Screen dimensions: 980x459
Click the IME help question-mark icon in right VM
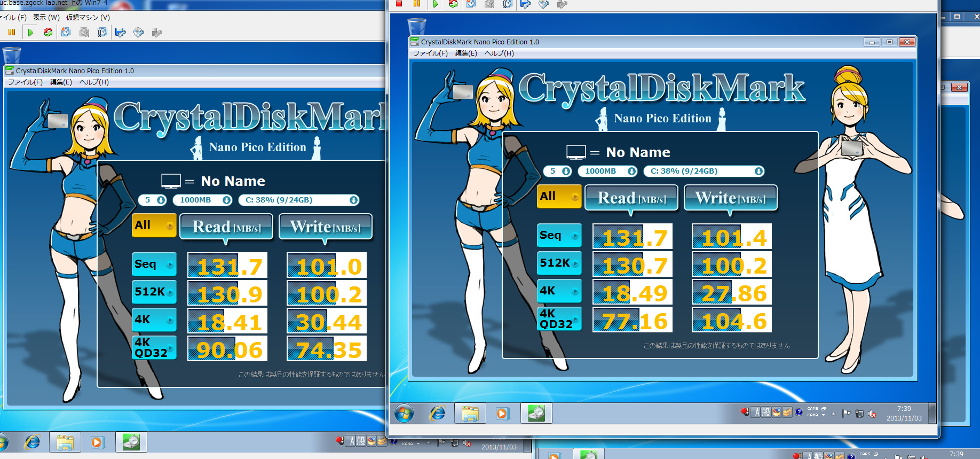pos(799,412)
